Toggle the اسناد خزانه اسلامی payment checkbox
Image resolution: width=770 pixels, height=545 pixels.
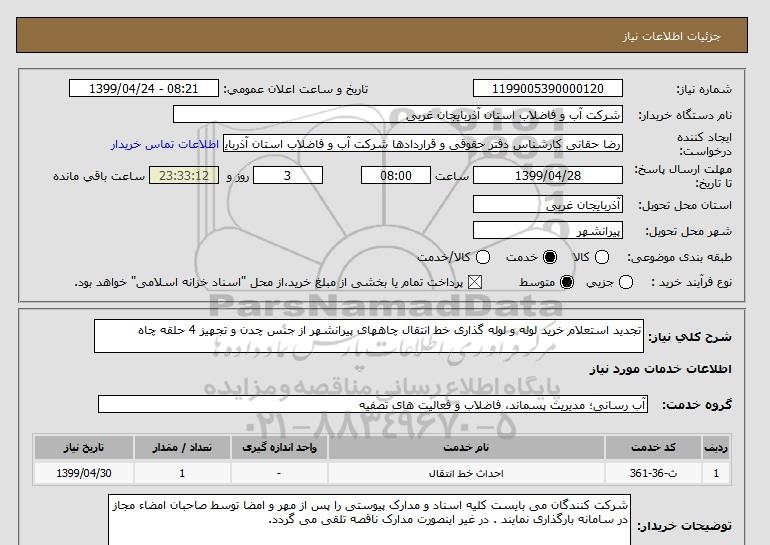474,282
